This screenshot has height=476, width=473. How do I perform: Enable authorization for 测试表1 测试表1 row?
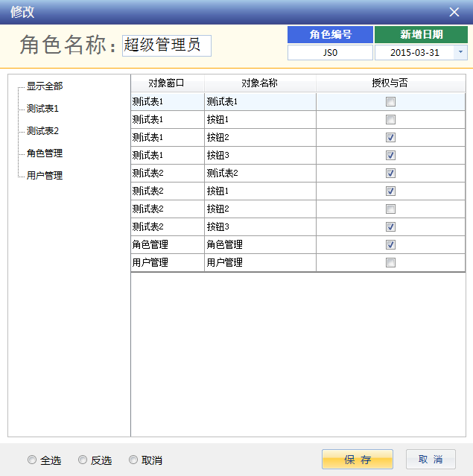(391, 102)
